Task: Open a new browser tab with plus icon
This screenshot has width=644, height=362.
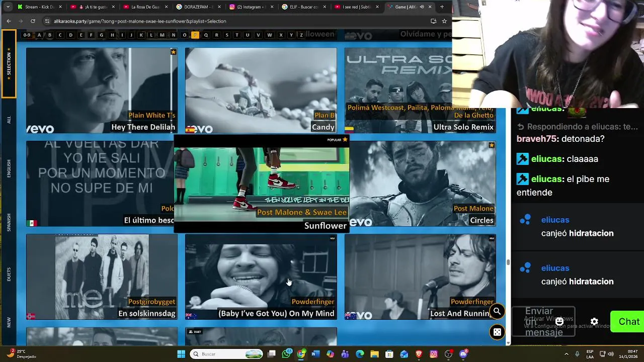Action: (x=442, y=7)
